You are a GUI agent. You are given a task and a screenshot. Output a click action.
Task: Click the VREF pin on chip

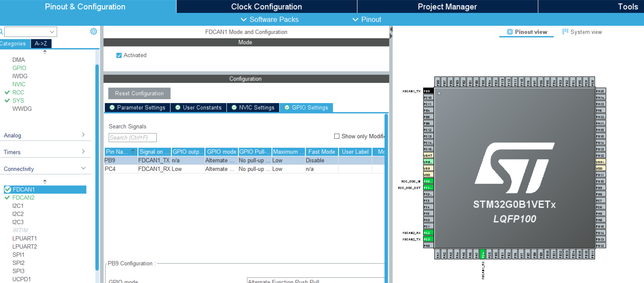tap(428, 162)
